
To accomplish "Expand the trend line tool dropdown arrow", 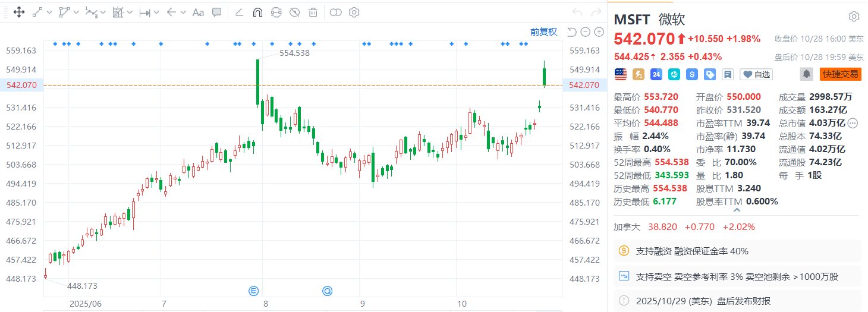I will (x=49, y=12).
